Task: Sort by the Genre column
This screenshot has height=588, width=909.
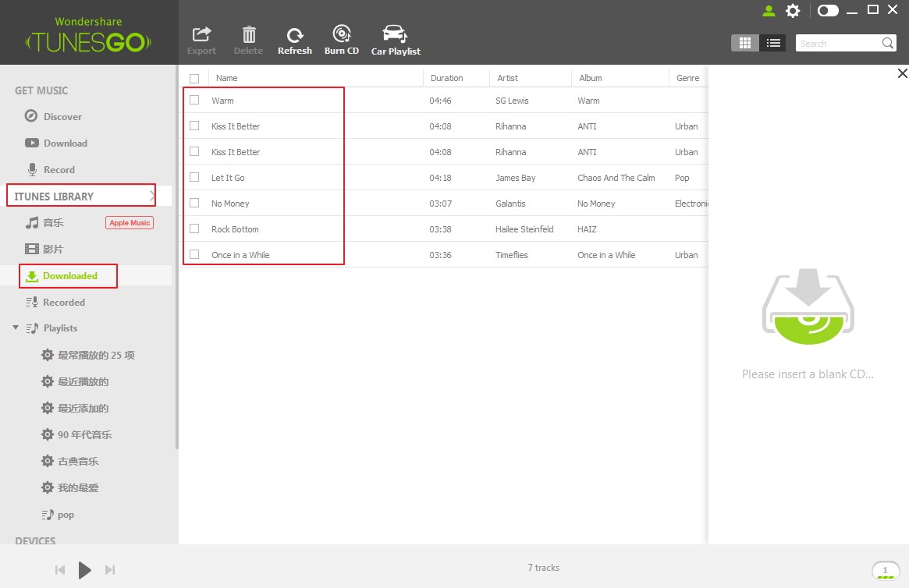Action: tap(687, 78)
